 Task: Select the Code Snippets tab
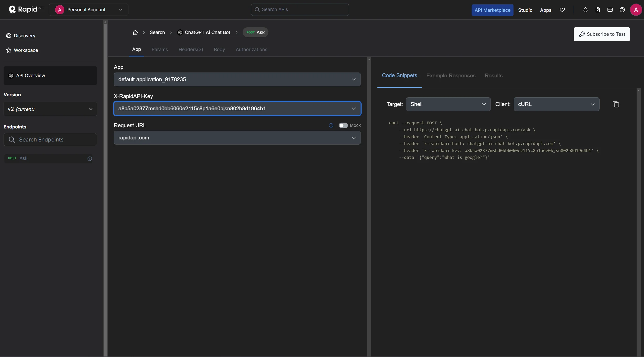click(x=399, y=76)
